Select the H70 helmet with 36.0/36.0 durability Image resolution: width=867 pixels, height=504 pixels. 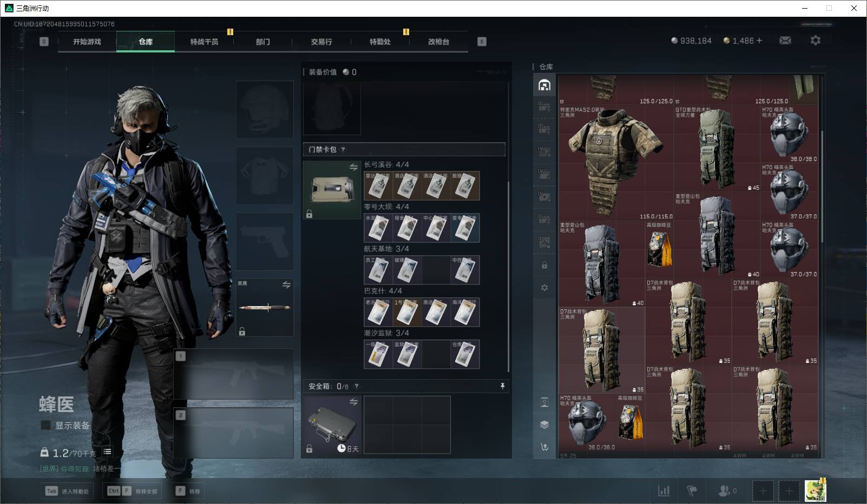pos(587,422)
